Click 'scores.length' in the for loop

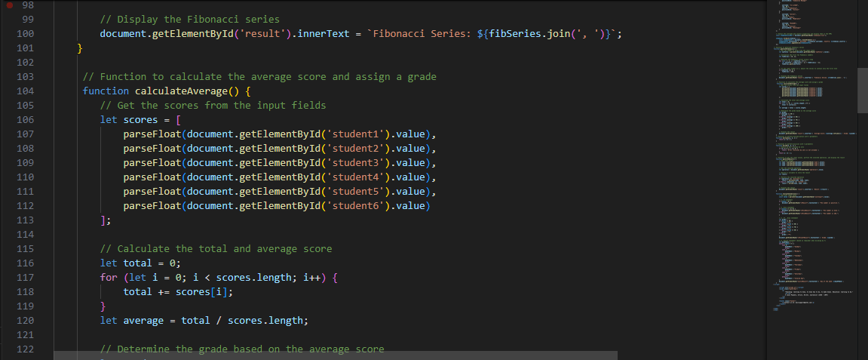pyautogui.click(x=253, y=278)
